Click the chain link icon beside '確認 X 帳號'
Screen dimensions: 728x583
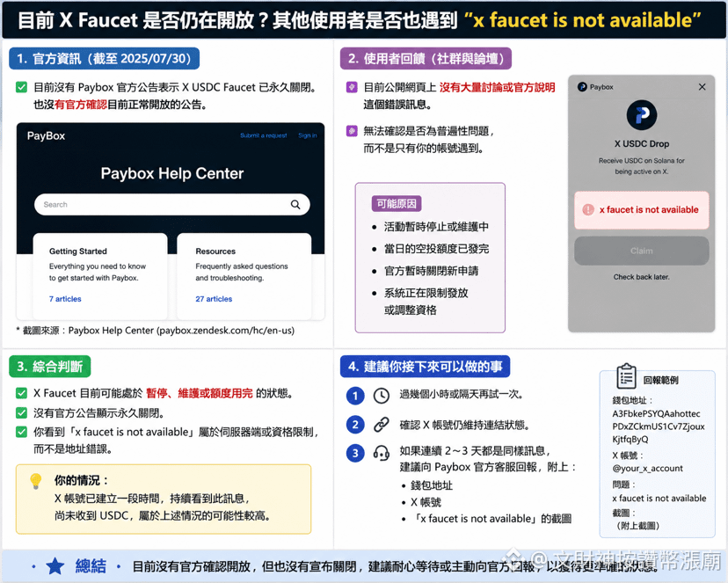382,425
